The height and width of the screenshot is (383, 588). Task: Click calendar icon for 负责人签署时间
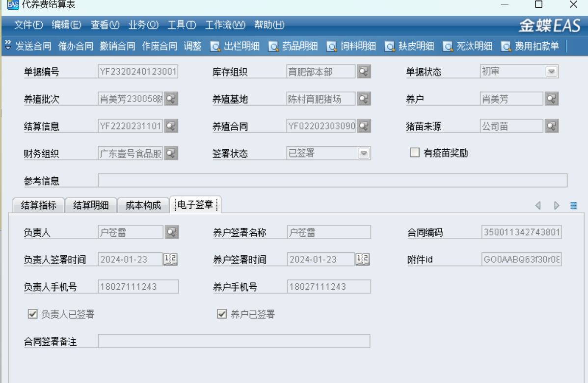click(171, 259)
